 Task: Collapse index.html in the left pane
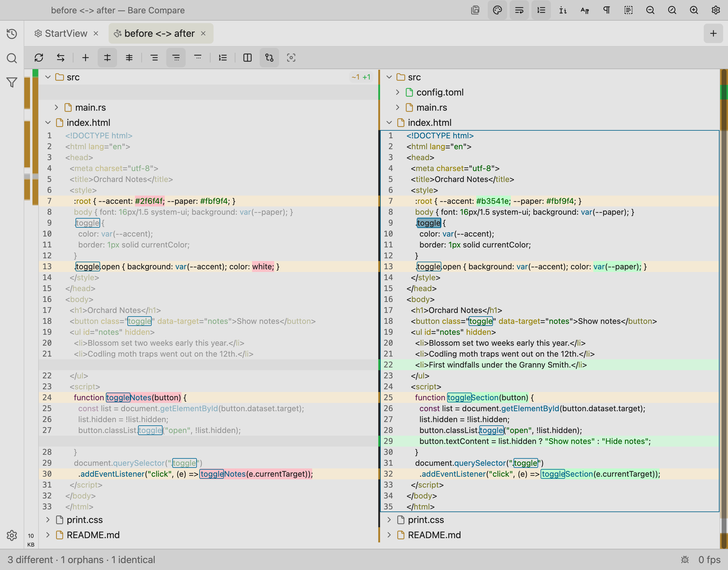[48, 122]
